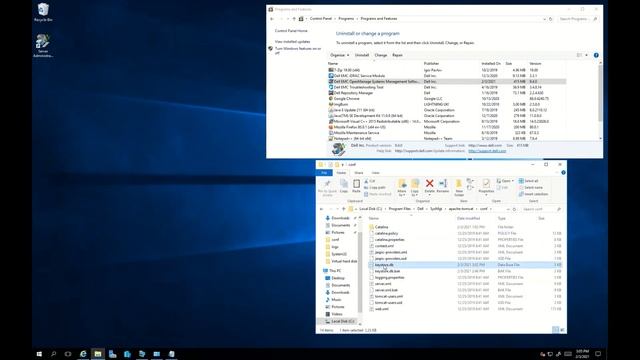The width and height of the screenshot is (640, 360).
Task: Click notification center icon in system tray
Action: point(598,354)
